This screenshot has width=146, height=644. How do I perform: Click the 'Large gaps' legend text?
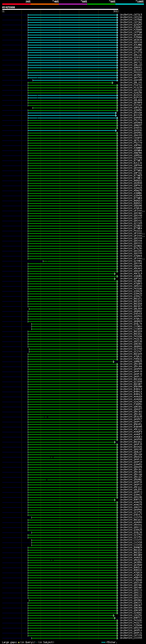tap(10, 642)
